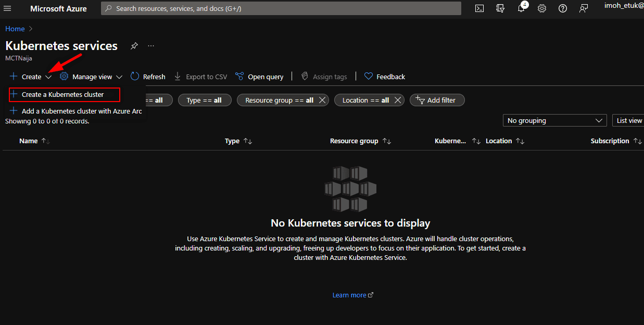Click the Feedback heart icon
Image resolution: width=644 pixels, height=325 pixels.
point(369,77)
